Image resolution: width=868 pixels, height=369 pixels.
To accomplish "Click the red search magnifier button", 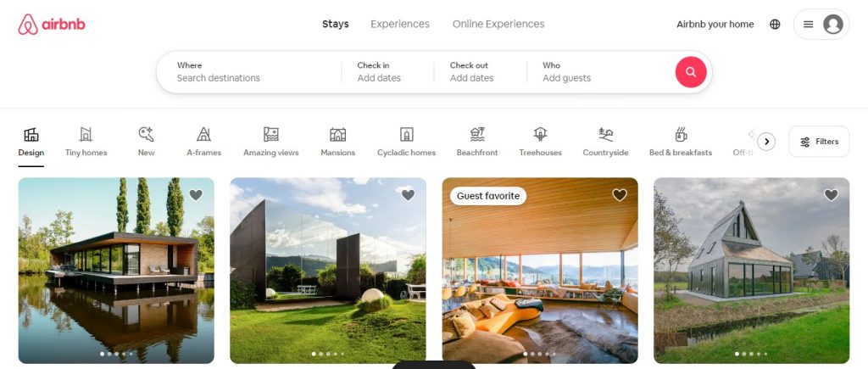I will coord(690,72).
